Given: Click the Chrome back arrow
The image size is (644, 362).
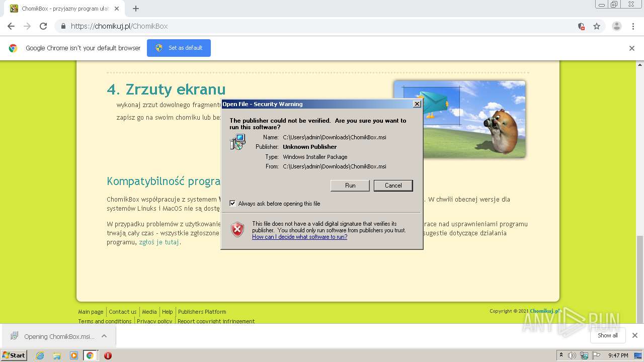Looking at the screenshot, I should pos(11,26).
